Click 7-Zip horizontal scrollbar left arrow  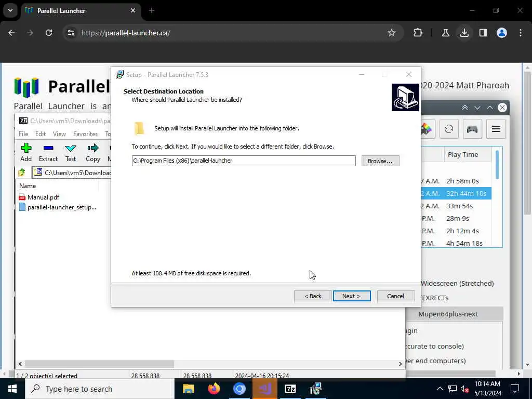[20, 364]
